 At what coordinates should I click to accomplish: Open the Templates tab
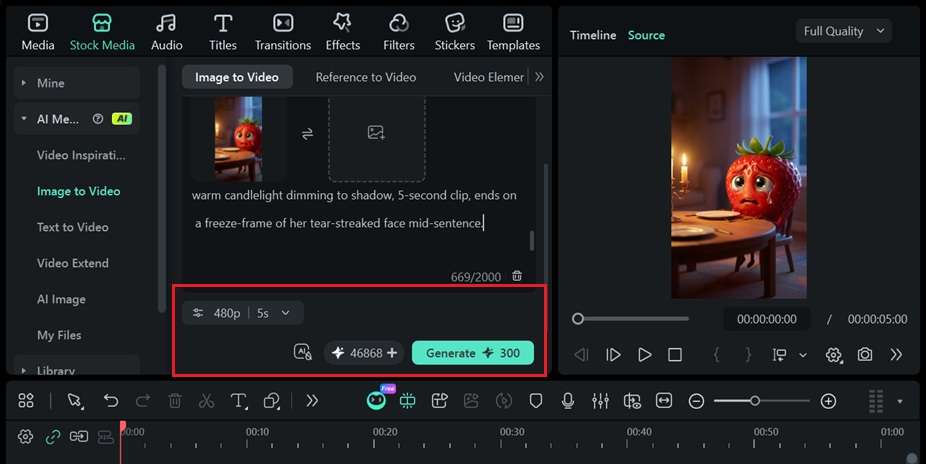(513, 32)
